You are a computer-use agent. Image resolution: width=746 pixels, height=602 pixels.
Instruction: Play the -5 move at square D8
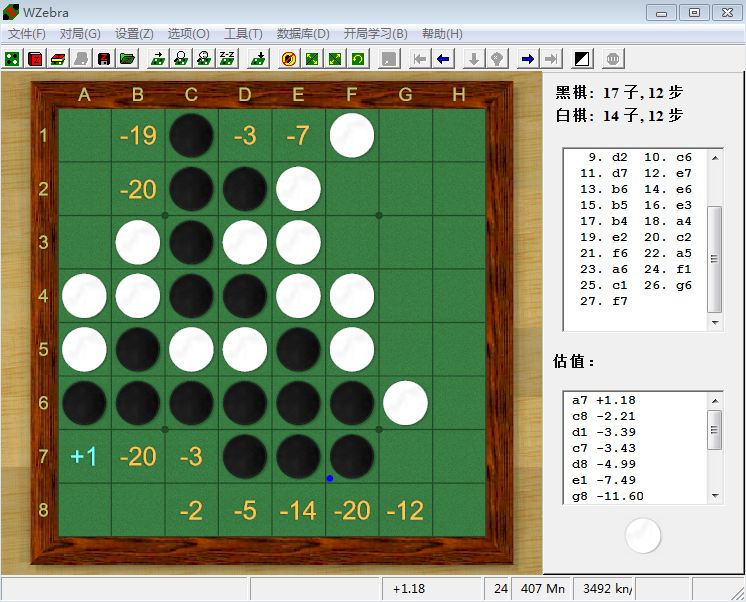[245, 510]
